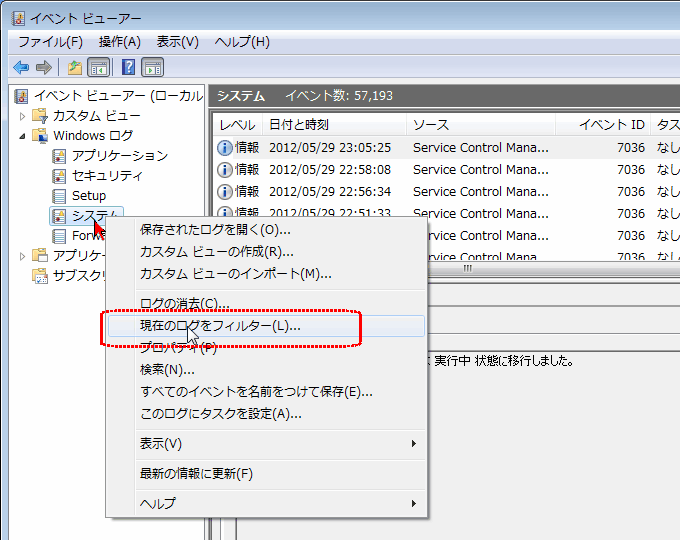The height and width of the screenshot is (540, 680).
Task: Click the blue Back arrow toolbar icon
Action: pyautogui.click(x=21, y=67)
